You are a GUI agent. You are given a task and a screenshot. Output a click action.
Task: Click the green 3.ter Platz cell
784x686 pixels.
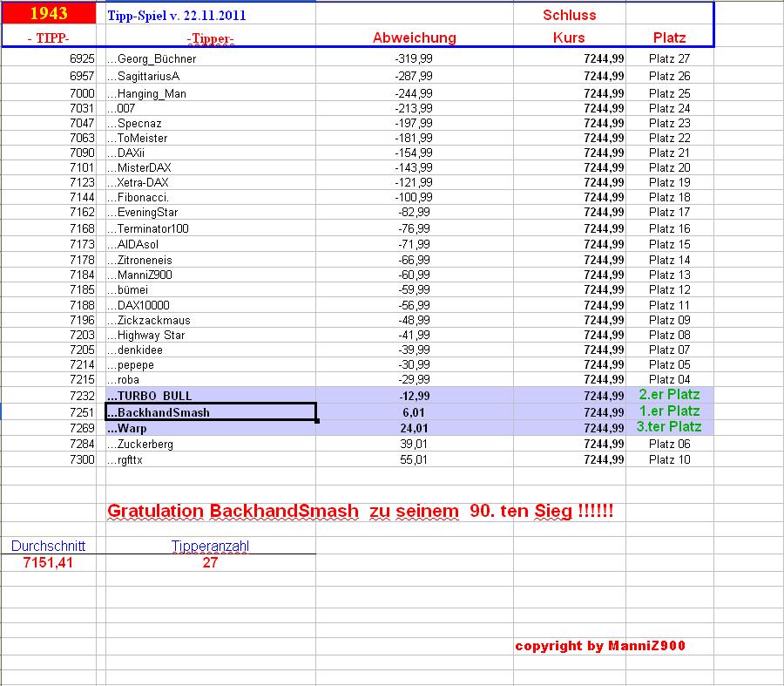669,427
